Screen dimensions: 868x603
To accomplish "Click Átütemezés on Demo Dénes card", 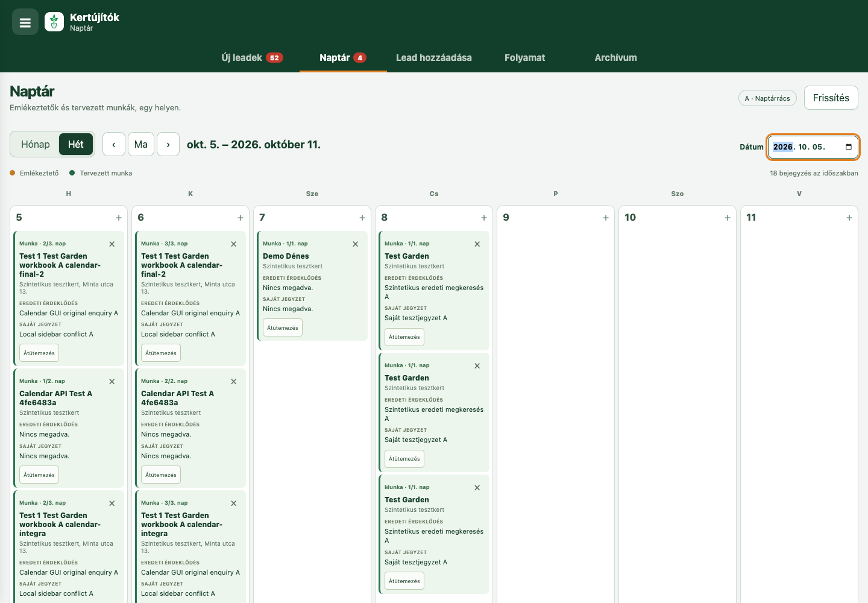I will click(x=283, y=328).
